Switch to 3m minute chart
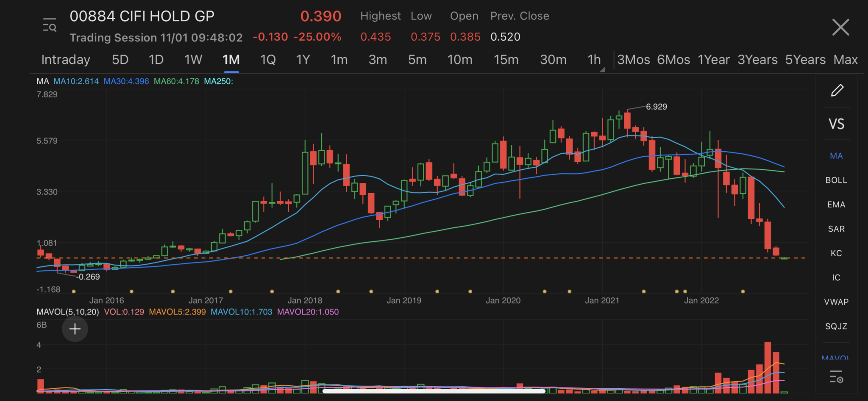This screenshot has height=401, width=868. pyautogui.click(x=378, y=60)
